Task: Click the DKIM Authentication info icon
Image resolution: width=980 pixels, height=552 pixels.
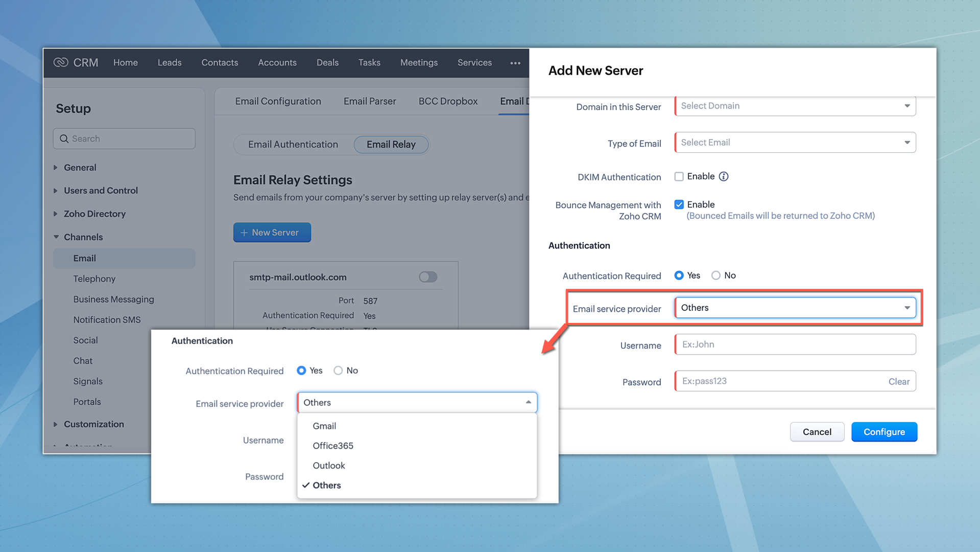Action: pos(723,176)
